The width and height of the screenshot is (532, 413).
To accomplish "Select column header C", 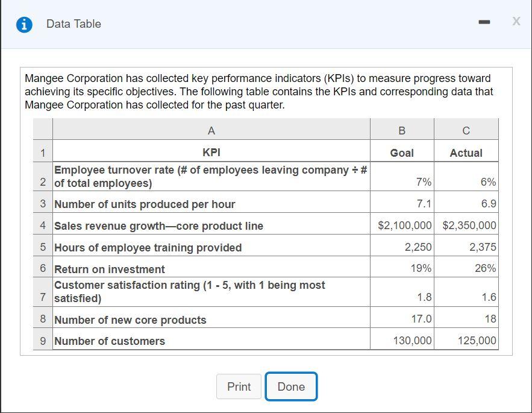I will (467, 128).
